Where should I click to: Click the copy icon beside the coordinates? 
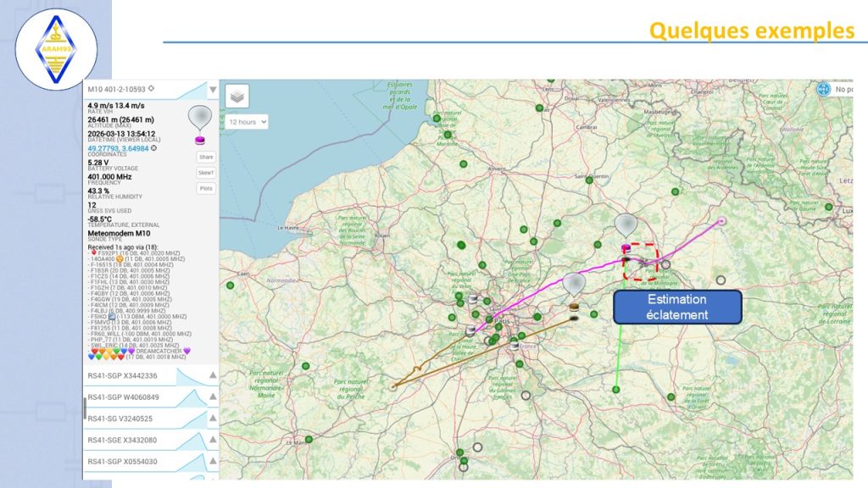pos(153,148)
